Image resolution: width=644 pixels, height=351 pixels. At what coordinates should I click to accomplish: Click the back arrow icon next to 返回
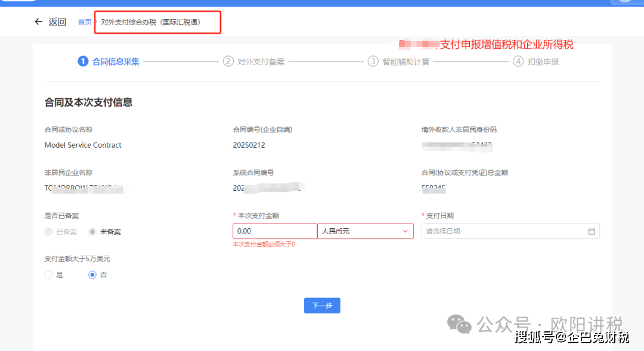(x=39, y=22)
